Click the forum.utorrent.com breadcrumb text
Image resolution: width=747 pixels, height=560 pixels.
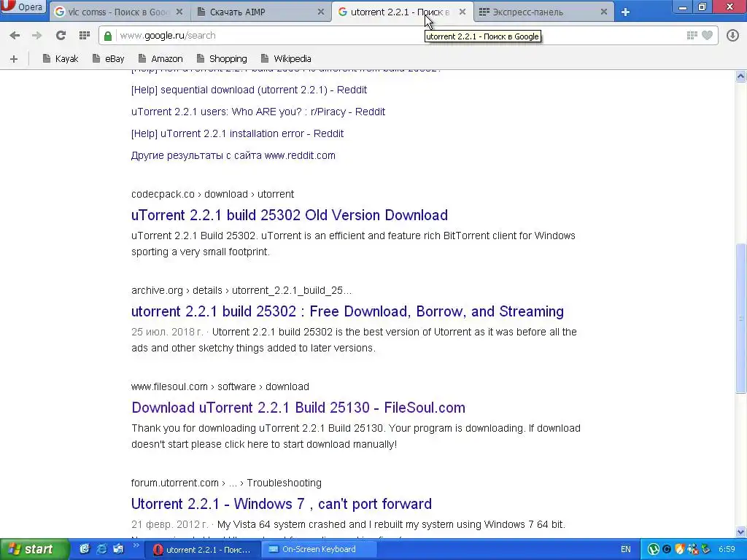[226, 483]
